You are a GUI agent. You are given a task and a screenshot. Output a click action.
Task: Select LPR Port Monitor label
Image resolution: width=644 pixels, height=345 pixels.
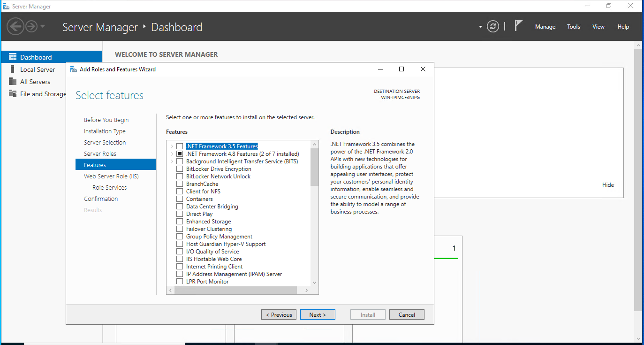tap(207, 282)
